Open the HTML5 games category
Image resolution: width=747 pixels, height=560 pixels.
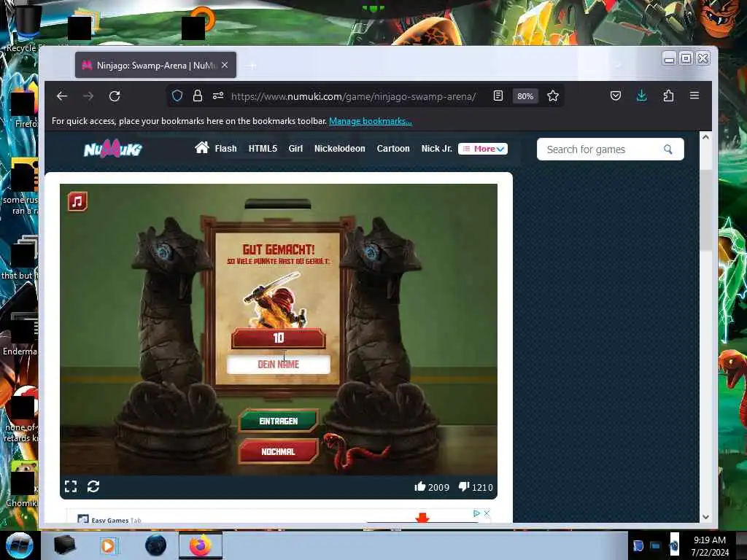click(x=263, y=149)
